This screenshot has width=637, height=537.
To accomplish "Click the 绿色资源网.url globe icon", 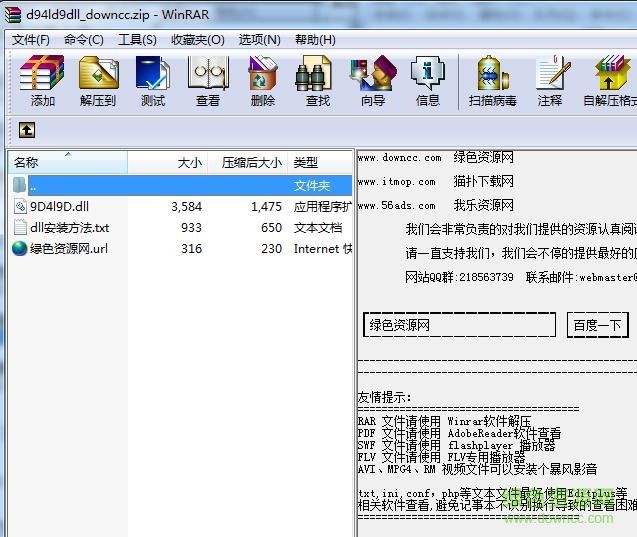I will tap(20, 249).
